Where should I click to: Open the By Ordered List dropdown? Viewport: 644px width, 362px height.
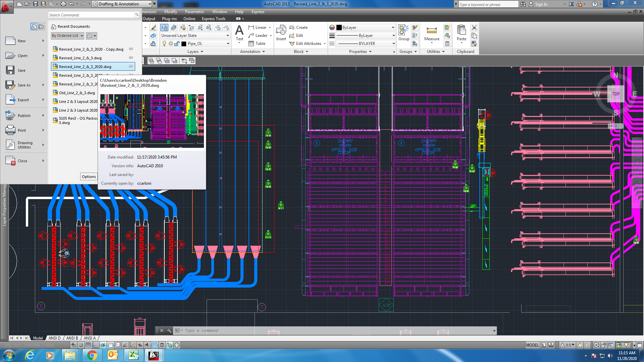[x=68, y=36]
